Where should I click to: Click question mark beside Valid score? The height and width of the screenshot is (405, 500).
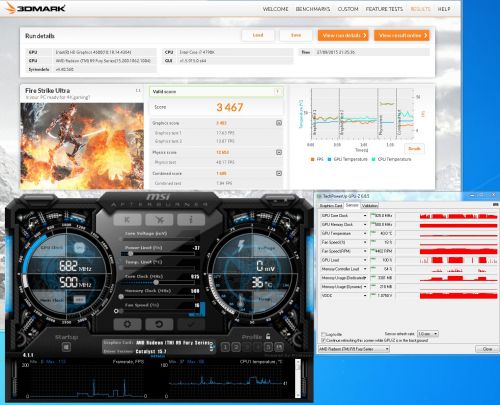(277, 92)
